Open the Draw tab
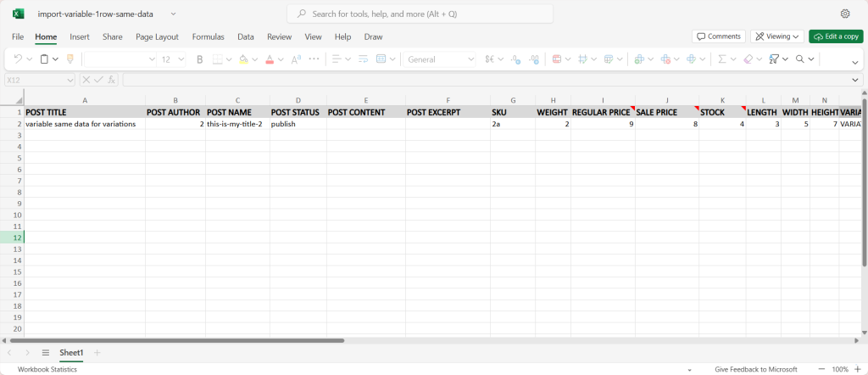Screen dimensions: 868x375 pyautogui.click(x=373, y=36)
